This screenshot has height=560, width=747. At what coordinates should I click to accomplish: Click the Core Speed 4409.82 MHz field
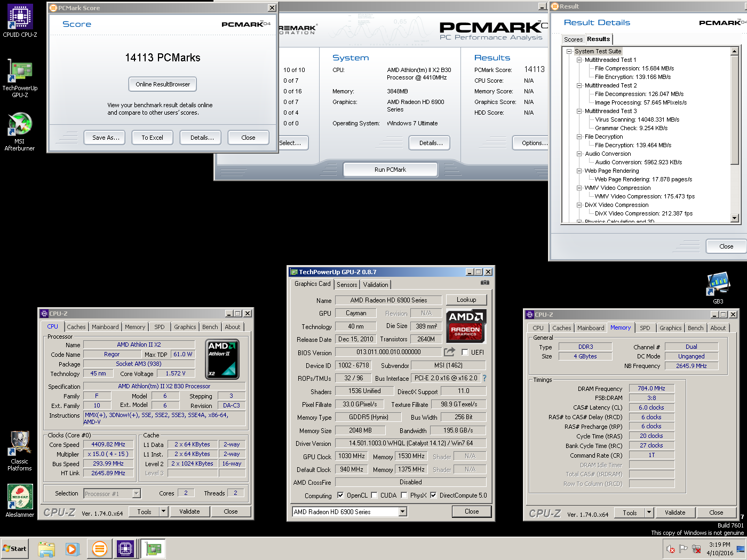(x=108, y=444)
